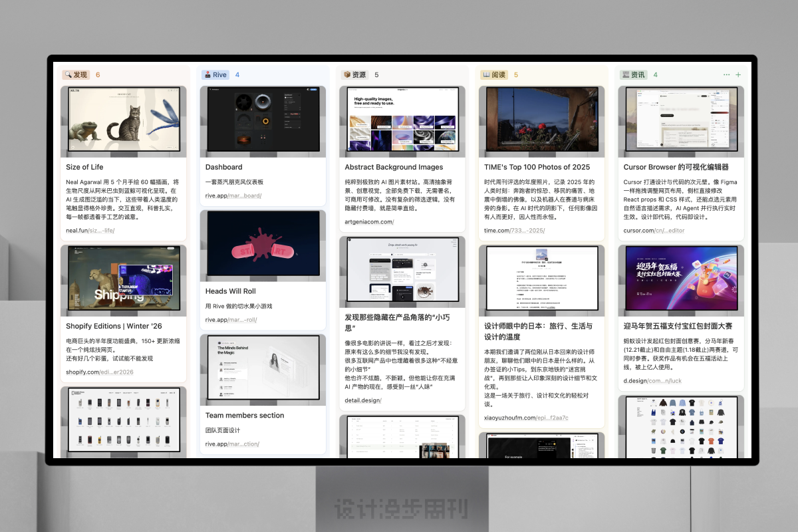Image resolution: width=798 pixels, height=532 pixels.
Task: Click the Abstract Background Images thumbnail
Action: coord(402,122)
